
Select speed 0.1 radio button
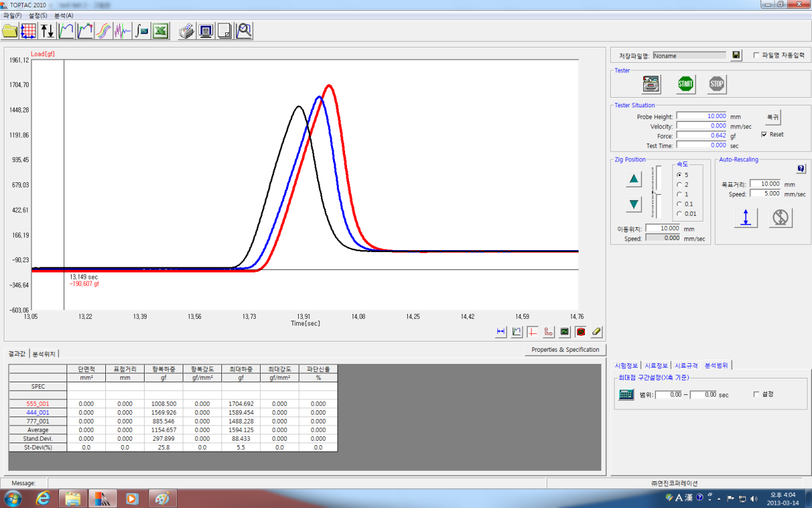tap(679, 204)
